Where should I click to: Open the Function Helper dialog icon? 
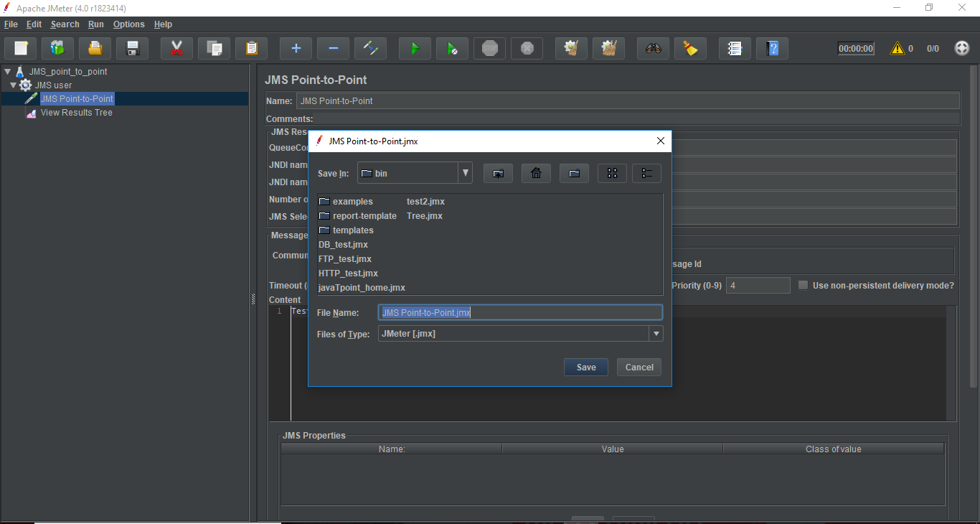pos(735,48)
